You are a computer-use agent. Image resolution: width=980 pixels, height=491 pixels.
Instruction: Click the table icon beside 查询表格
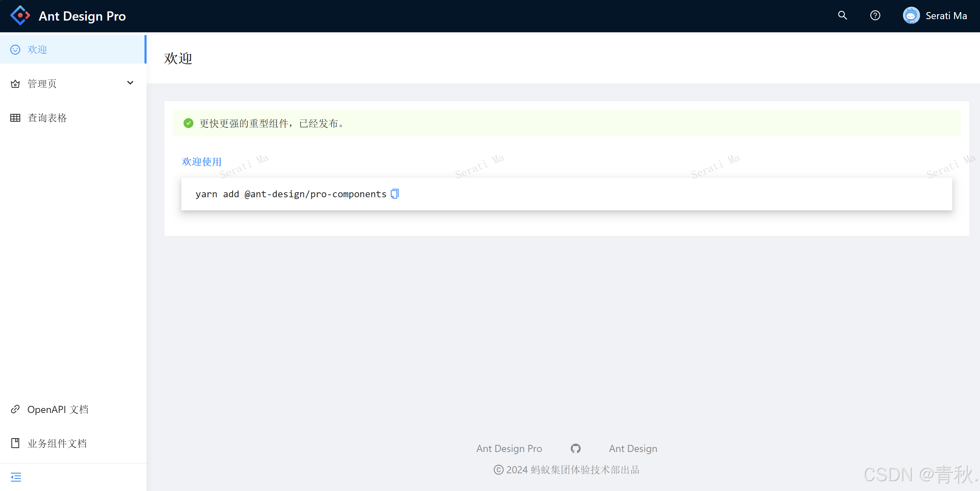pos(15,118)
